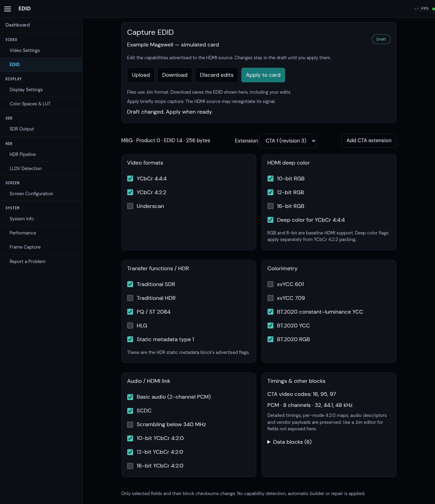Discard edits to the draft

217,75
